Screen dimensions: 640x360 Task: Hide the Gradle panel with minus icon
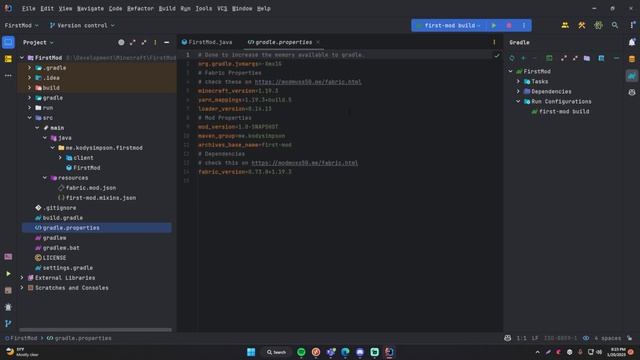(616, 58)
